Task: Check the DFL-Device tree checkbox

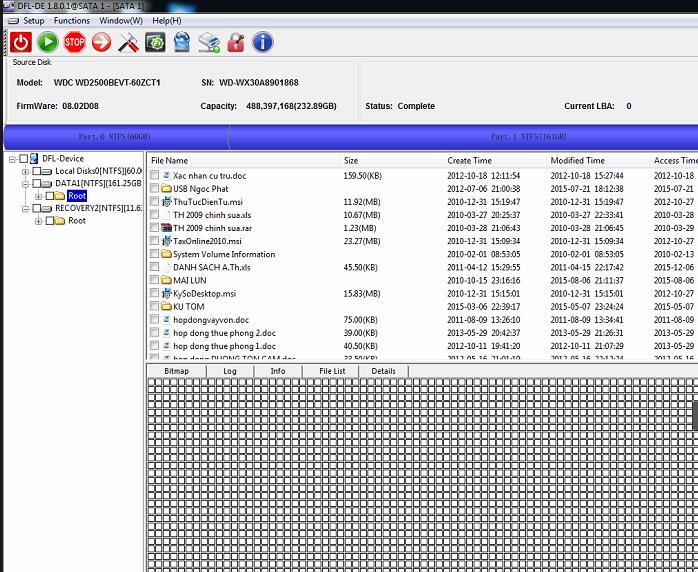Action: pos(24,158)
